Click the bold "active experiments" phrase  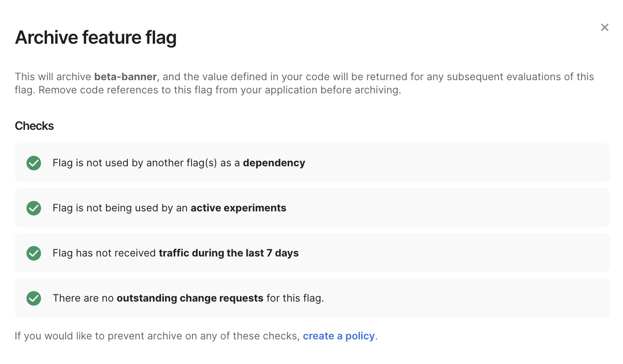(x=238, y=208)
